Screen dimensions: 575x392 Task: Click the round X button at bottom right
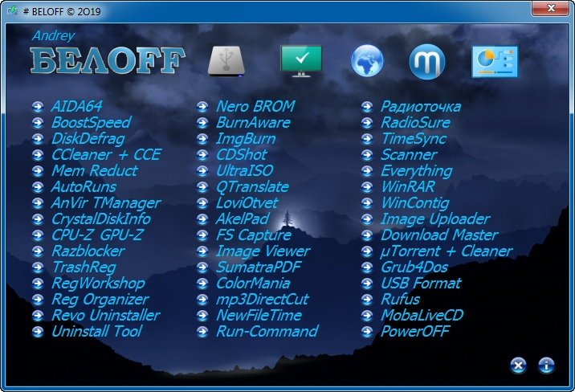pyautogui.click(x=519, y=365)
